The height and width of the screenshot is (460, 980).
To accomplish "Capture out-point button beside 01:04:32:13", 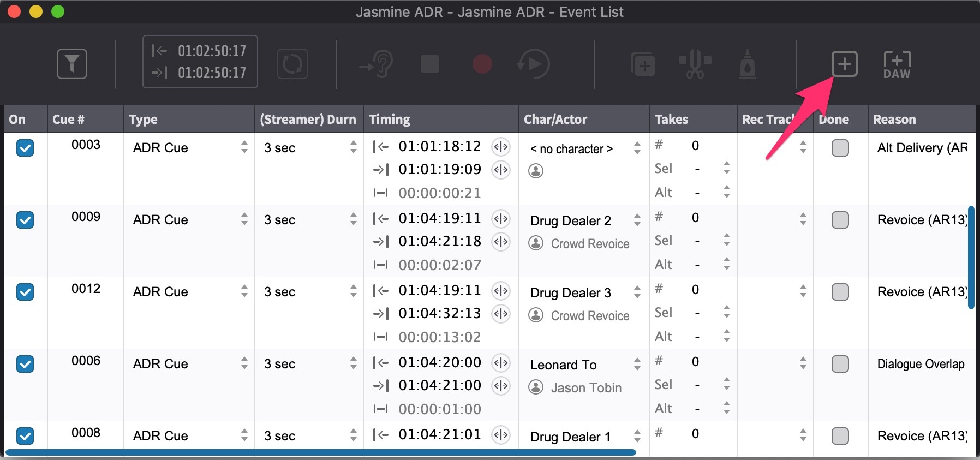I will pos(501,314).
